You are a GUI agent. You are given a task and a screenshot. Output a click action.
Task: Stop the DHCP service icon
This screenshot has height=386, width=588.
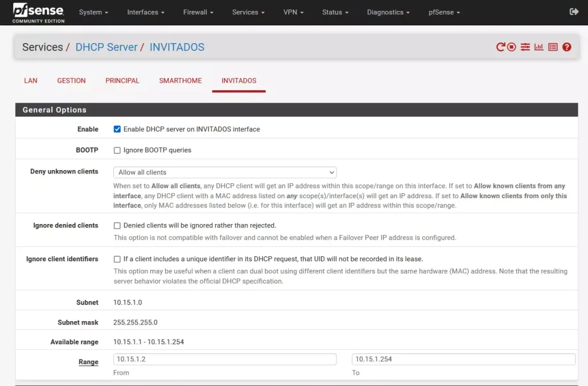512,47
